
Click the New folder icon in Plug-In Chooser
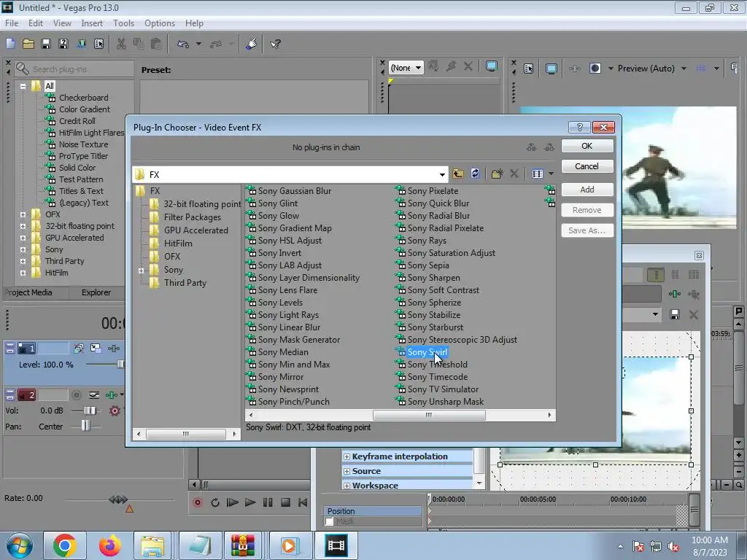[x=497, y=174]
